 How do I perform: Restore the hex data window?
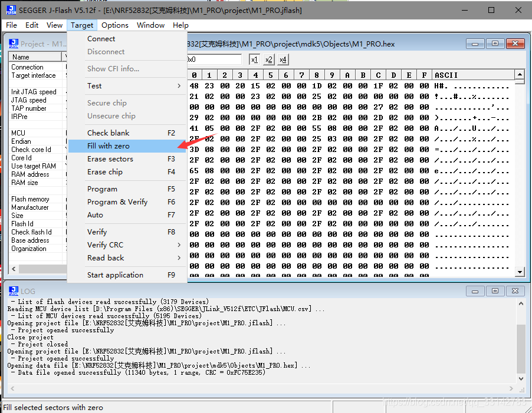click(495, 44)
